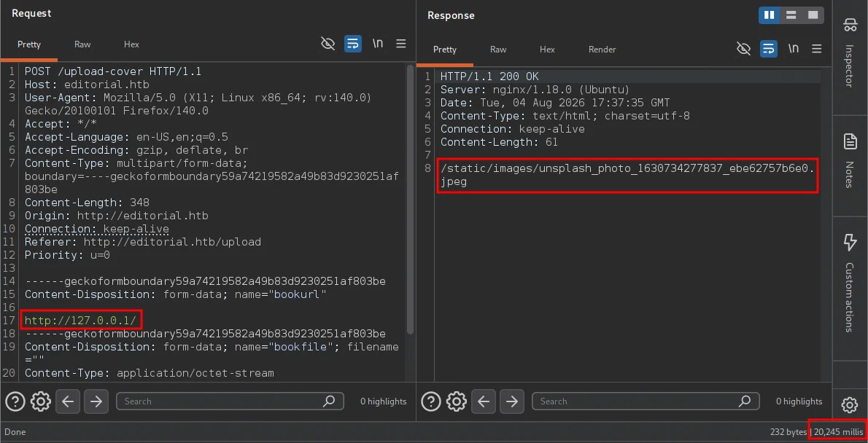Viewport: 868px width, 443px height.
Task: Click Accept-Encoding header line
Action: click(x=136, y=150)
